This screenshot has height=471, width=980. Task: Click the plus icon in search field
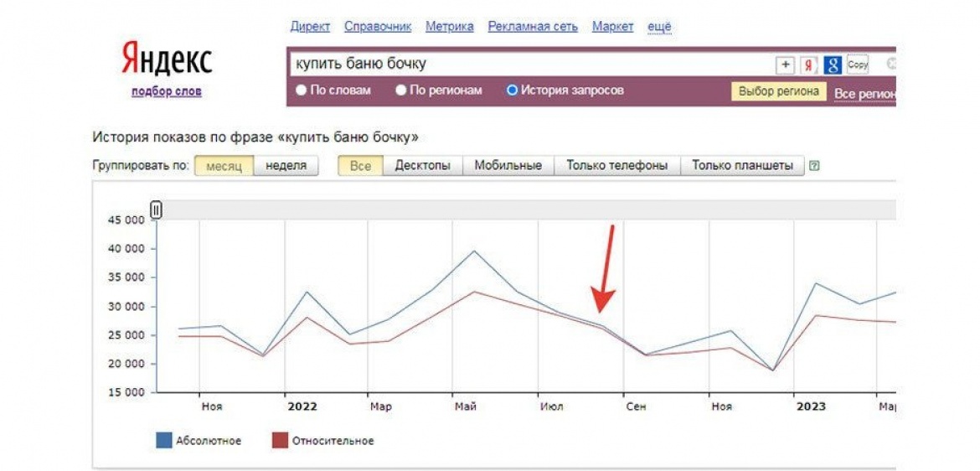click(x=786, y=65)
